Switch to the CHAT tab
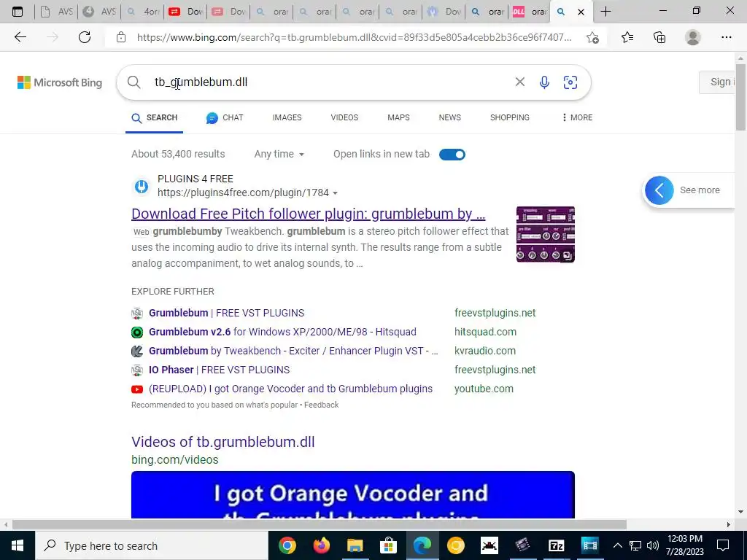This screenshot has width=747, height=560. 225,117
